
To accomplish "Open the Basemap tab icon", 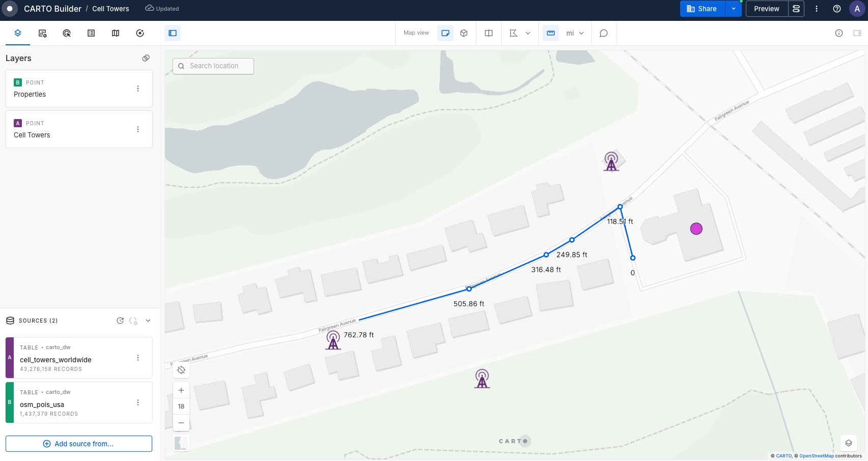I will click(x=116, y=33).
